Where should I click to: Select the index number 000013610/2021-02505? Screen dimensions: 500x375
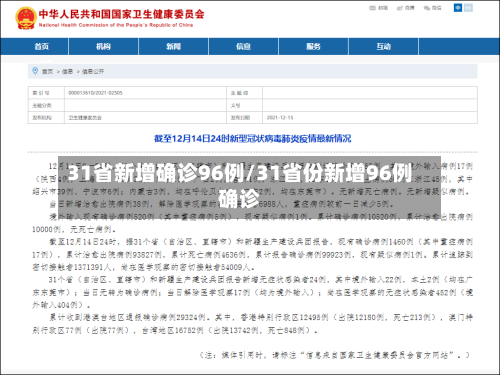(95, 93)
